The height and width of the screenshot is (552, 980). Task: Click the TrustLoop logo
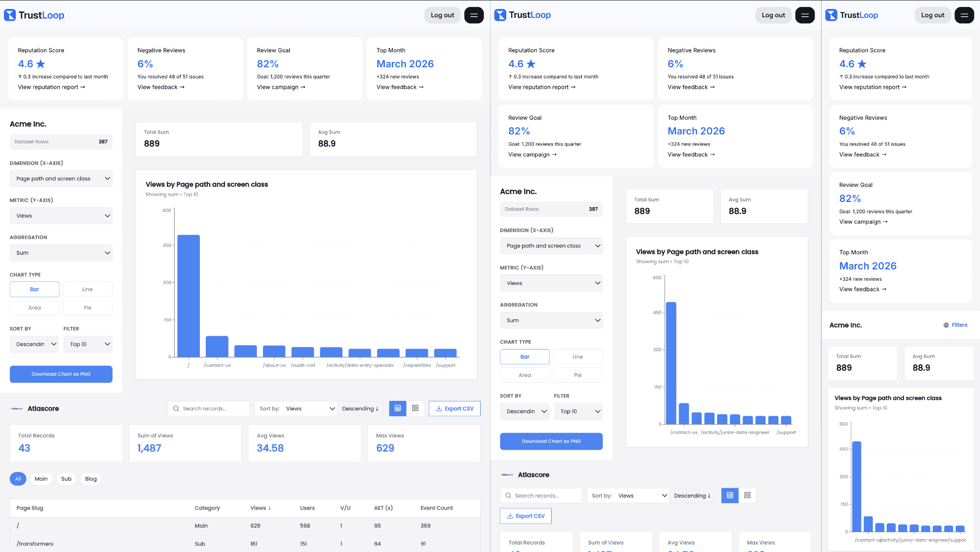pos(34,15)
